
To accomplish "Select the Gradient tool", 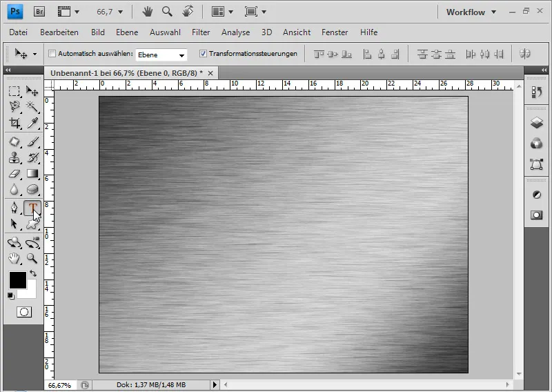I will click(x=32, y=174).
